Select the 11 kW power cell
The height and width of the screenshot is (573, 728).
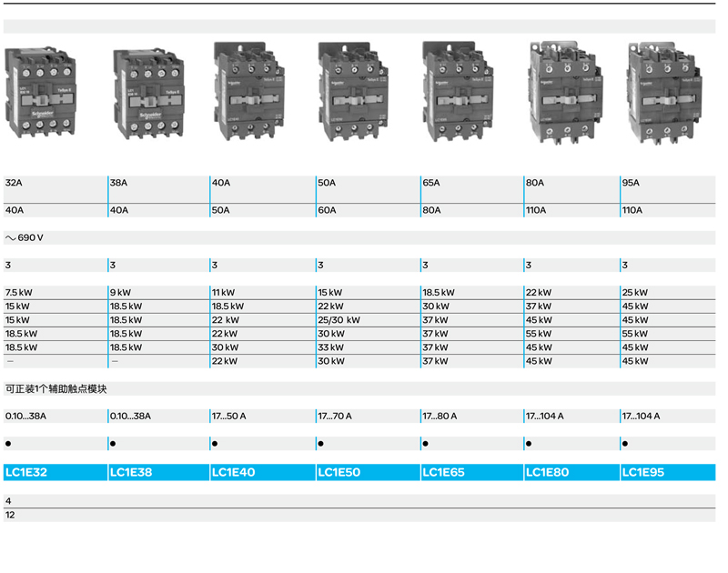[x=262, y=292]
